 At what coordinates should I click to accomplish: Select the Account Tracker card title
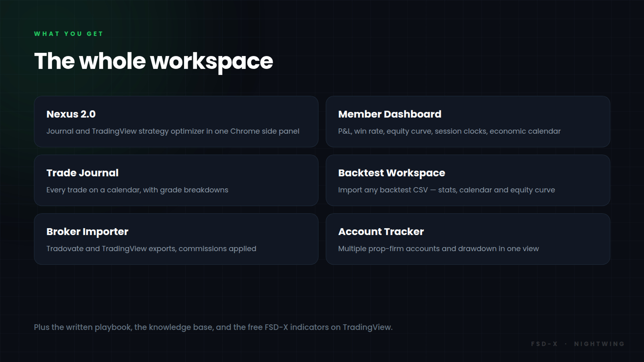click(381, 232)
